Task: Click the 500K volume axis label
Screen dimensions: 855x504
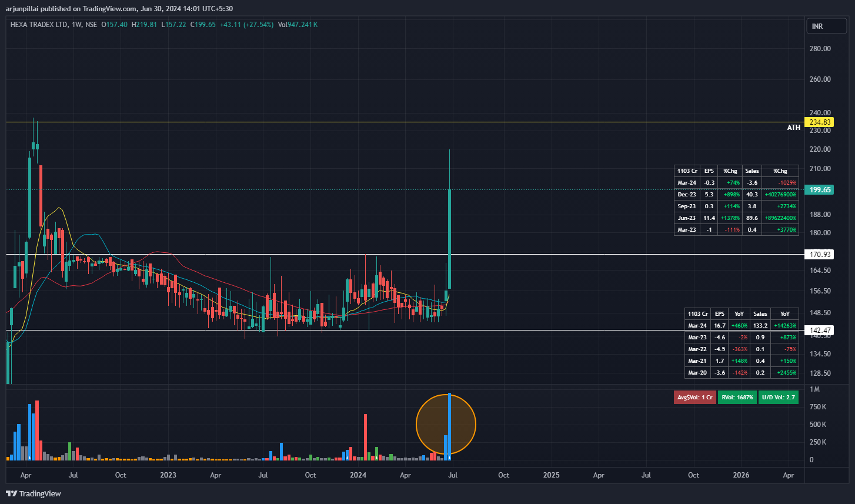Action: (x=818, y=425)
